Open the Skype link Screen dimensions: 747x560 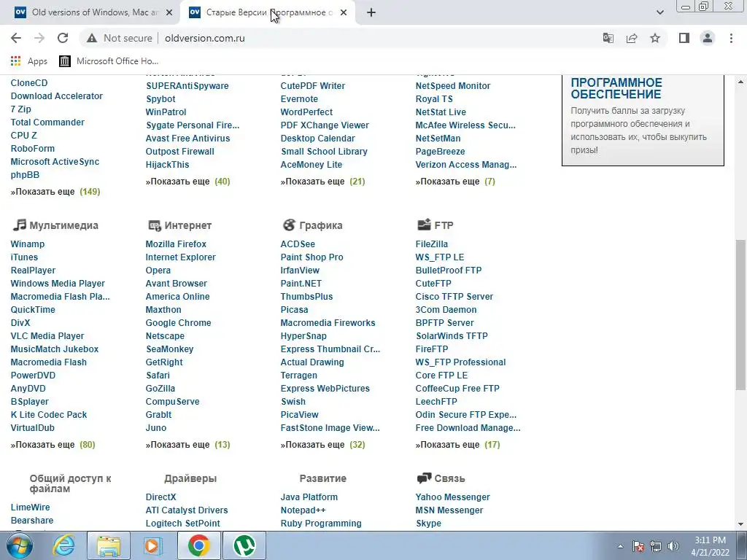point(428,524)
